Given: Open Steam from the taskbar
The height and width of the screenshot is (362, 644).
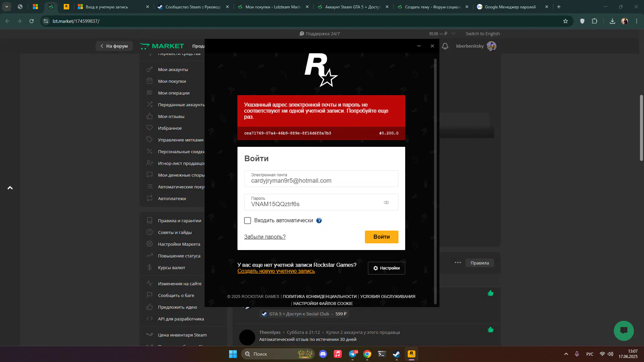Looking at the screenshot, I should tap(396, 354).
